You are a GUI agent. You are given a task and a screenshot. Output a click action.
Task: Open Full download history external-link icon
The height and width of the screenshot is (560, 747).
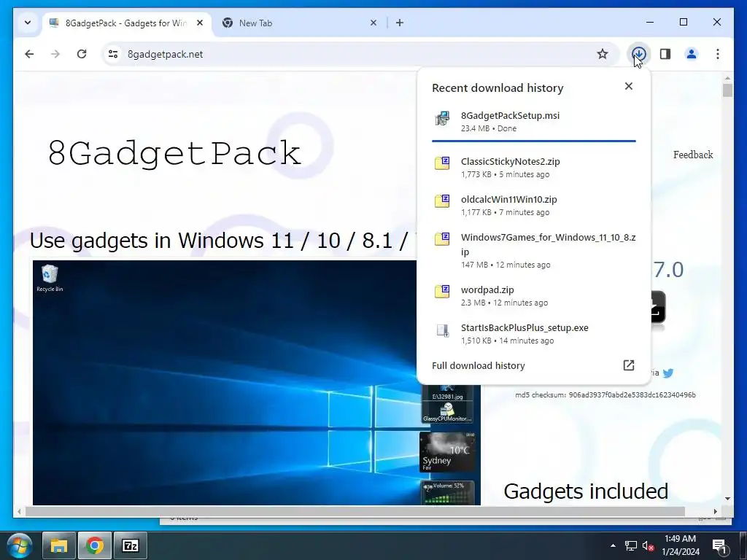(629, 365)
